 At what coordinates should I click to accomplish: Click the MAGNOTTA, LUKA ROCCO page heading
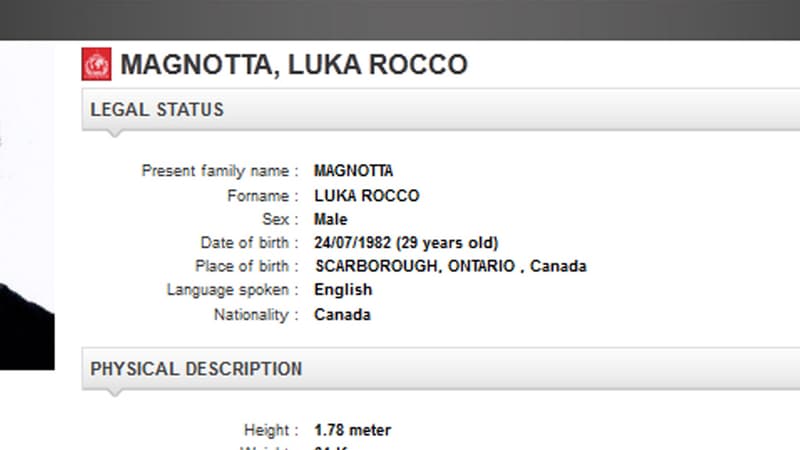tap(294, 65)
